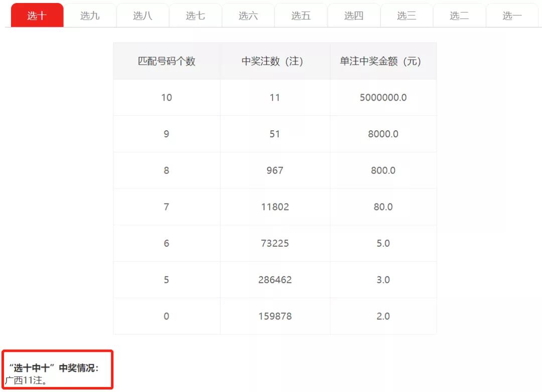Select the 选五 tab
Screen dimensions: 542x392
point(301,15)
